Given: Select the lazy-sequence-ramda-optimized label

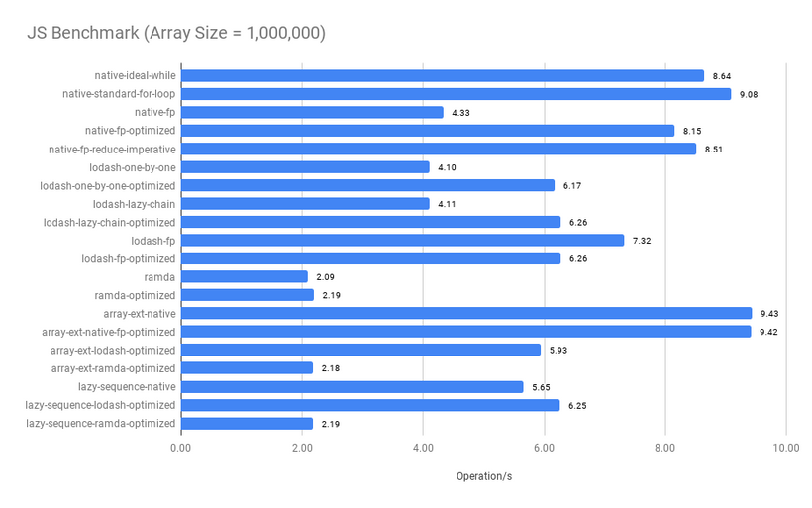Looking at the screenshot, I should [100, 423].
